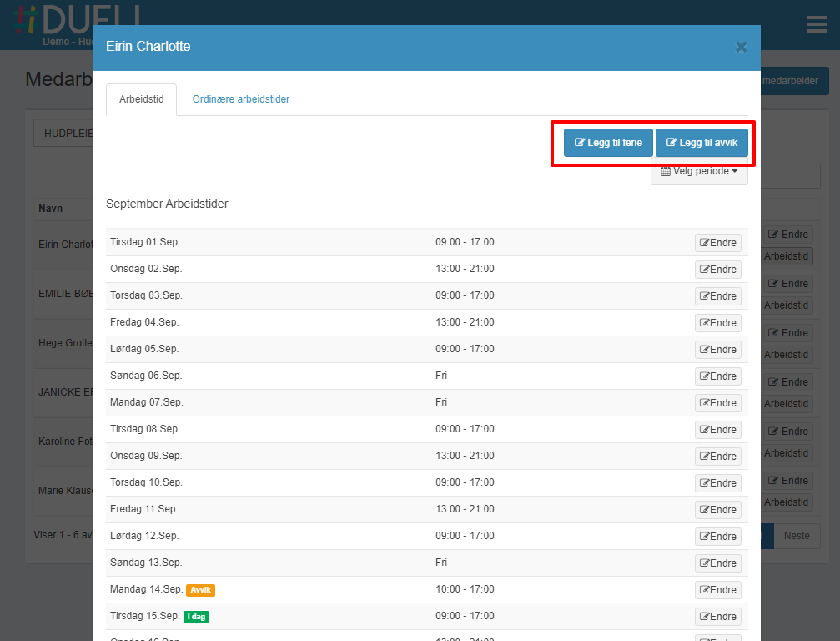The image size is (840, 641).
Task: Click background Arbeidstid button in topmost row
Action: tap(786, 256)
